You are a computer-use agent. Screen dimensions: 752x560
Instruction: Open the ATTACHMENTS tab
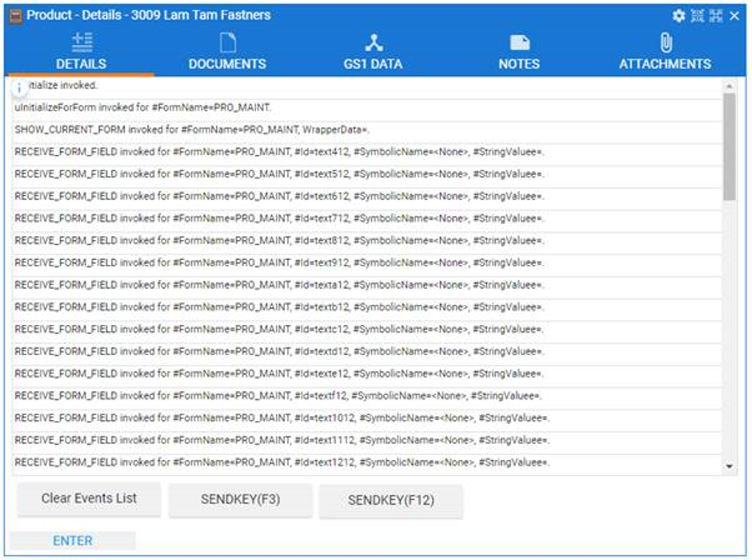tap(665, 51)
